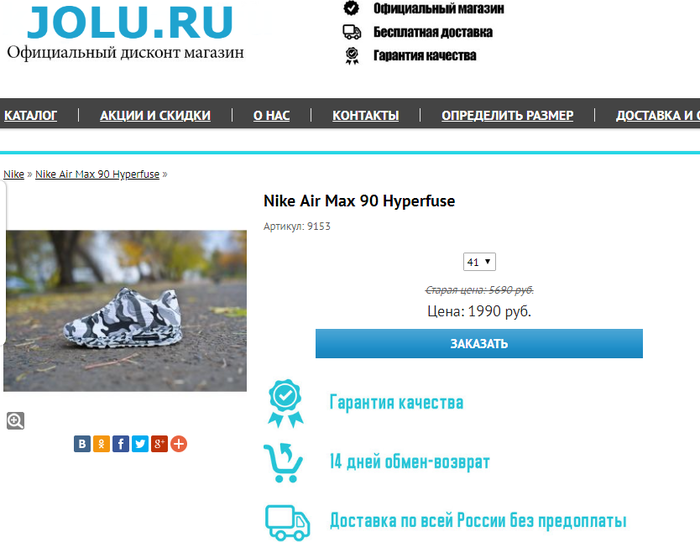
Task: Share on Google Plus icon
Action: pyautogui.click(x=159, y=444)
